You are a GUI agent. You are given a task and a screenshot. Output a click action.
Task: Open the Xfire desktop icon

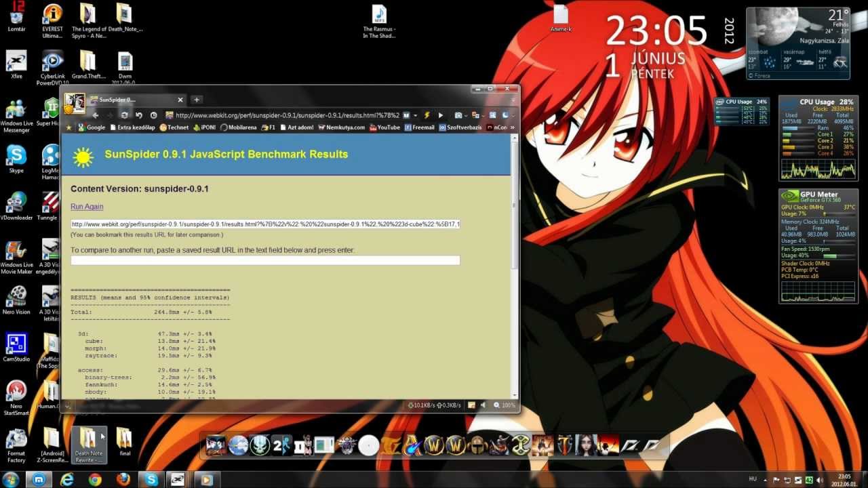click(x=17, y=66)
